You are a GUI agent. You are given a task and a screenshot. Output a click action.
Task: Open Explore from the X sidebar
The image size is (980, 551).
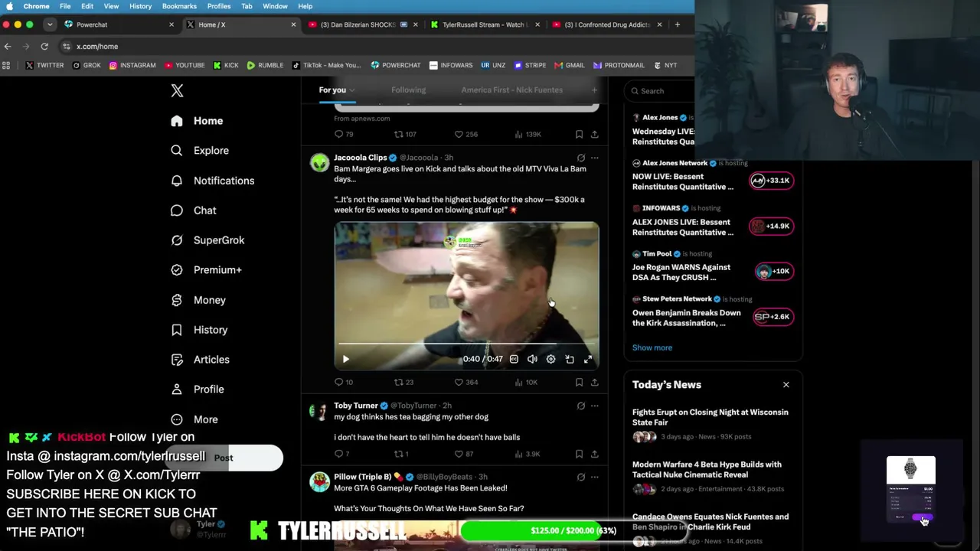pyautogui.click(x=200, y=151)
